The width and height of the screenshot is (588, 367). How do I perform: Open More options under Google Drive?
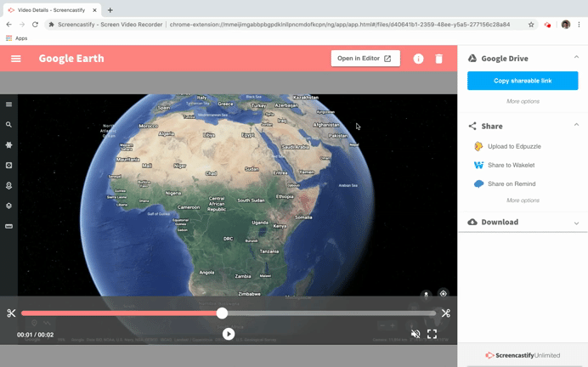pyautogui.click(x=523, y=101)
